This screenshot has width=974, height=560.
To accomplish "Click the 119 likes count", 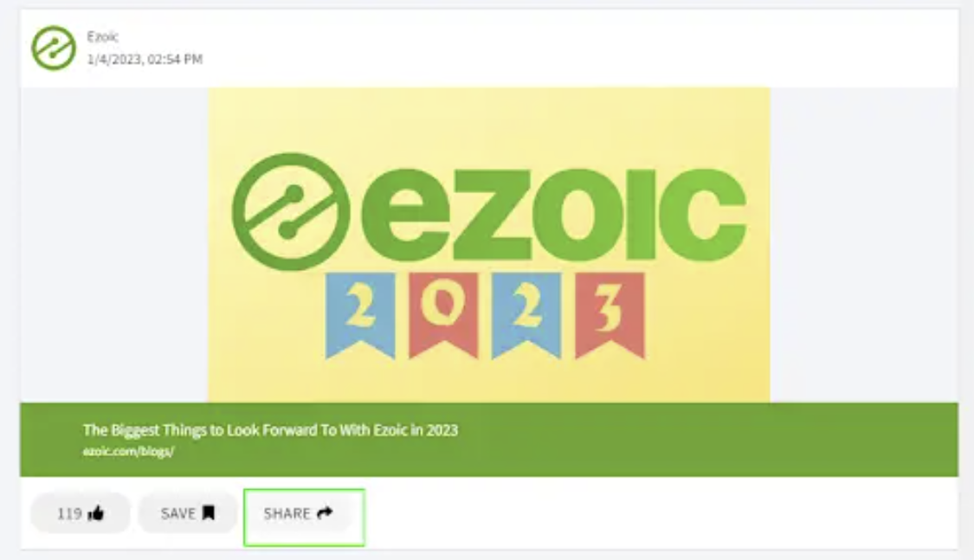I will tap(69, 513).
